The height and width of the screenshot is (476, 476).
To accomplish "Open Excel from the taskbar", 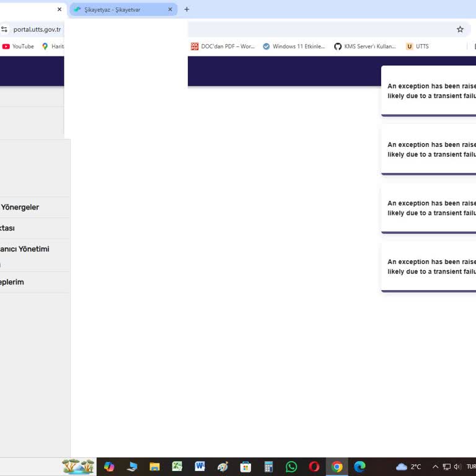I will click(x=177, y=467).
